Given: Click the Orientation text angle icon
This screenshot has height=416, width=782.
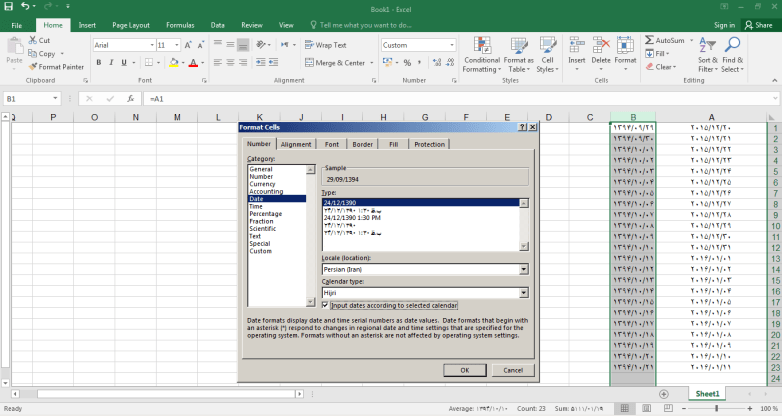Looking at the screenshot, I should click(261, 45).
